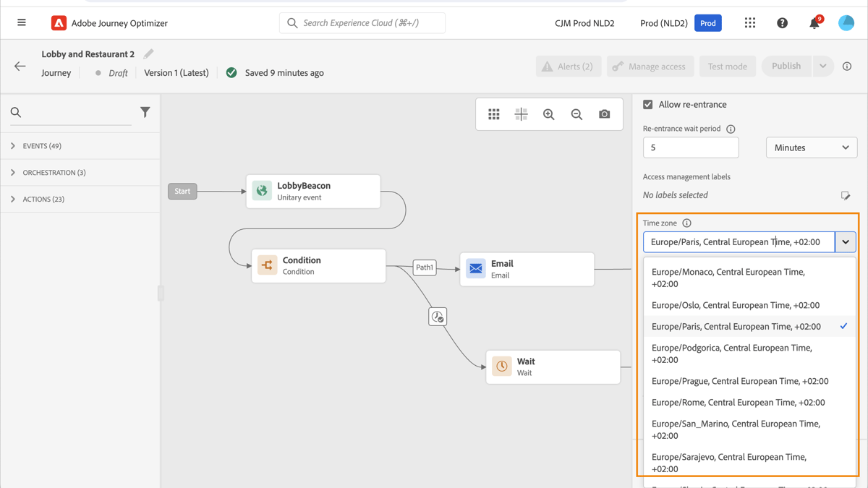868x488 pixels.
Task: Select Europe/Prague timezone from the list
Action: click(739, 380)
